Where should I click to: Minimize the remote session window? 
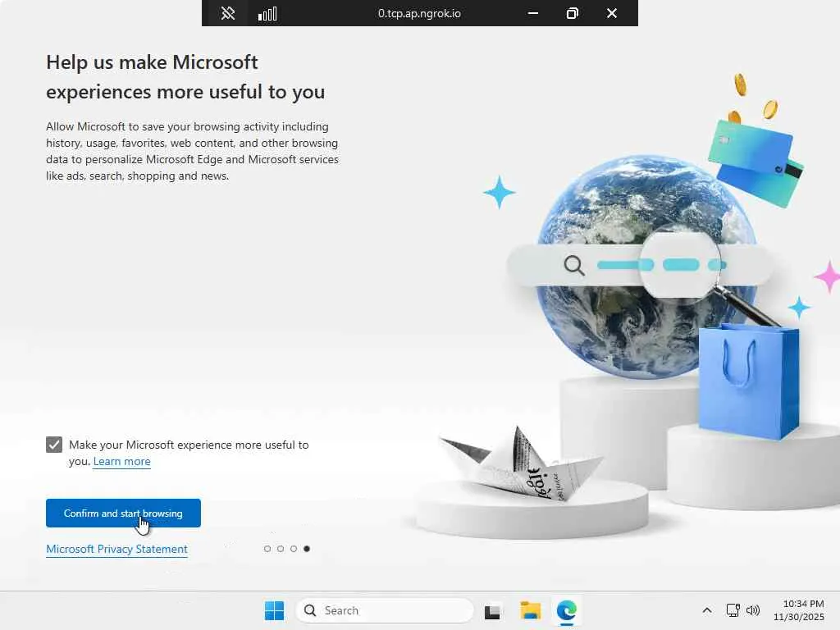533,13
